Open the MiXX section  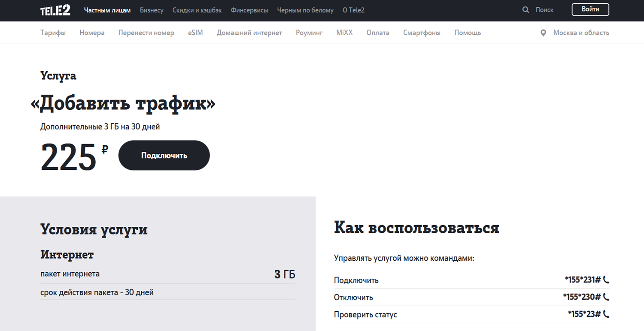pos(344,33)
